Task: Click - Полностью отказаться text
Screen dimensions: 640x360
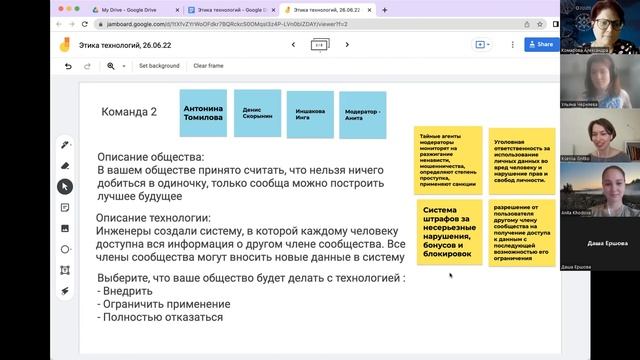Action: pyautogui.click(x=160, y=317)
